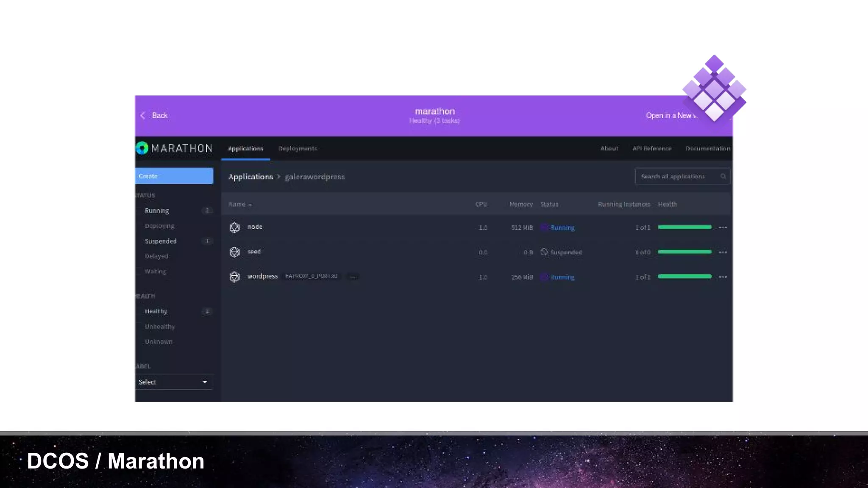Click the Running status icon for node
The width and height of the screenshot is (868, 488).
coord(544,227)
